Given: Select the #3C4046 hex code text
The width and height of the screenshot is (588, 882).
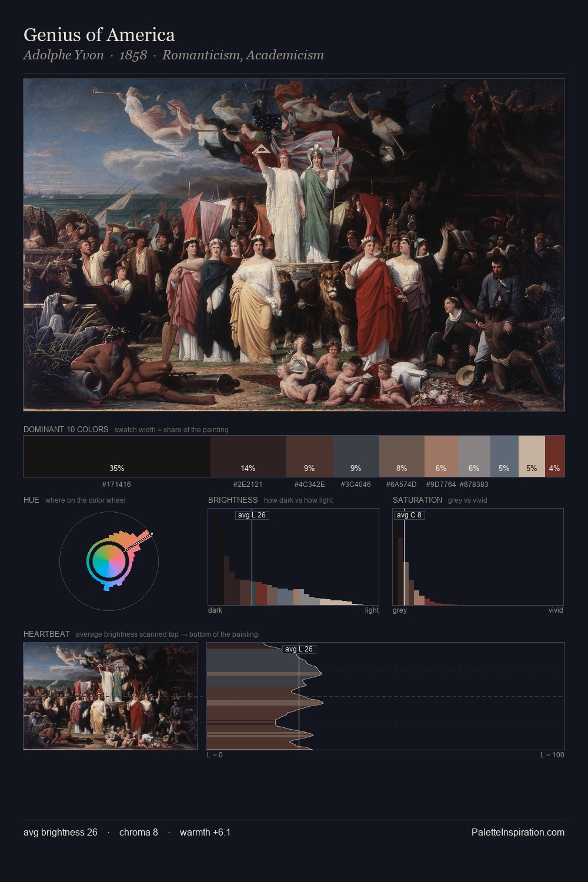Looking at the screenshot, I should pyautogui.click(x=356, y=485).
